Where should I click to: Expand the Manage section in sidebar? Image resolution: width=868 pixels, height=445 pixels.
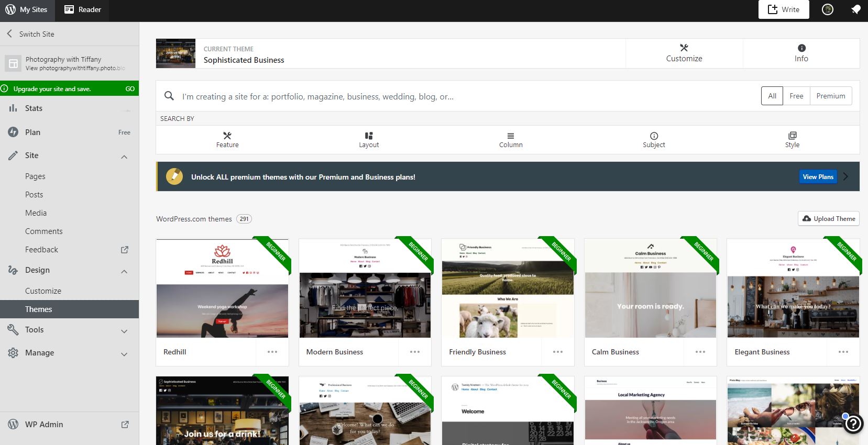pos(124,354)
